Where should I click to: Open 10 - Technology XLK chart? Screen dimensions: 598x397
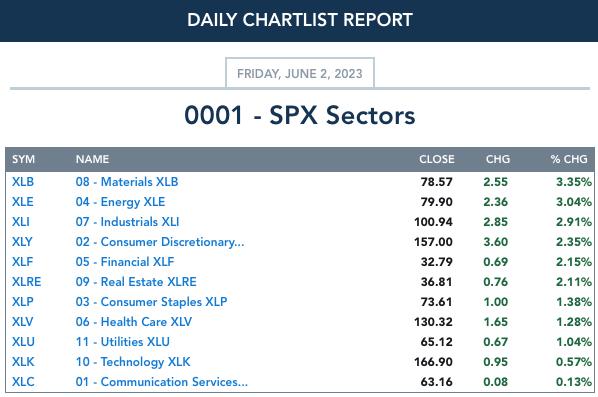(x=133, y=362)
